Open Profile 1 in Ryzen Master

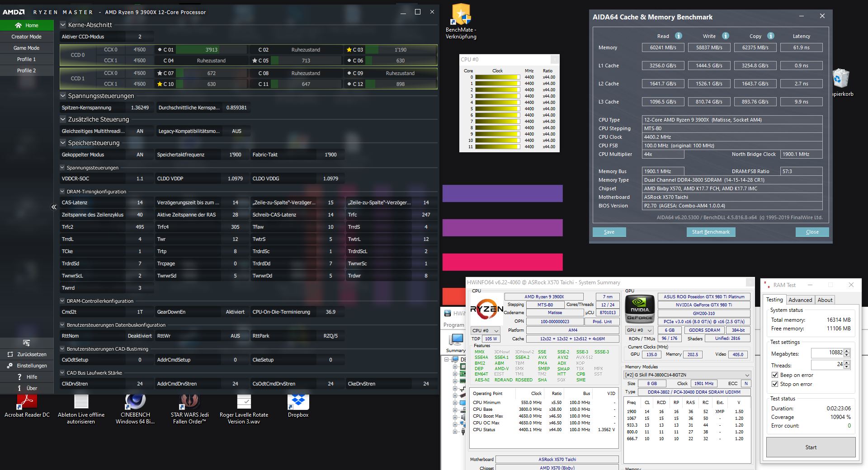27,59
